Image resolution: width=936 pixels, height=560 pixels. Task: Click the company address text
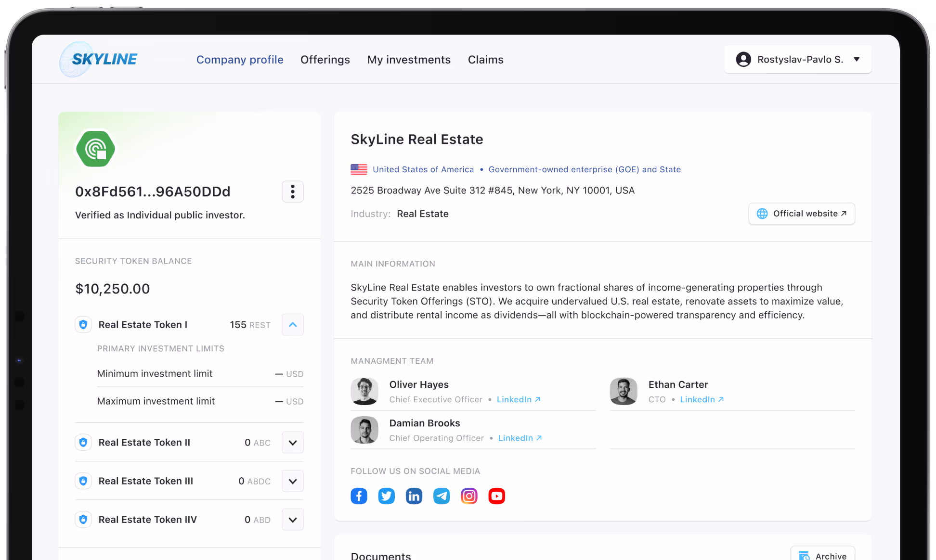[x=493, y=191]
